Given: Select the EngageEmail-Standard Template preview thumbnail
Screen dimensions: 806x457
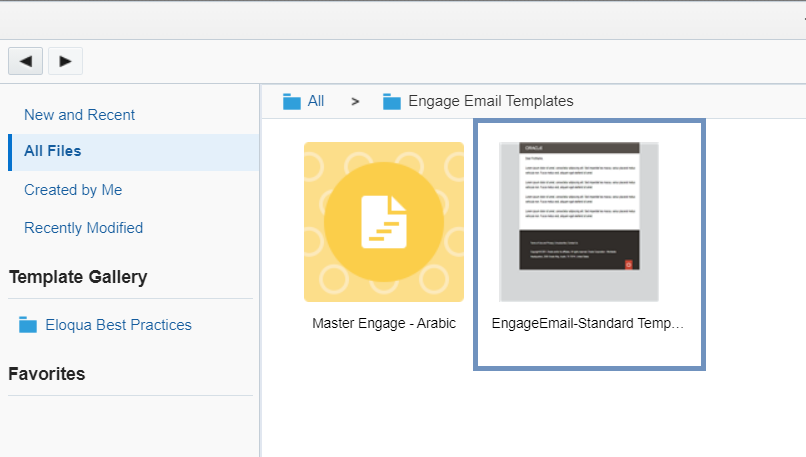Looking at the screenshot, I should [x=579, y=221].
